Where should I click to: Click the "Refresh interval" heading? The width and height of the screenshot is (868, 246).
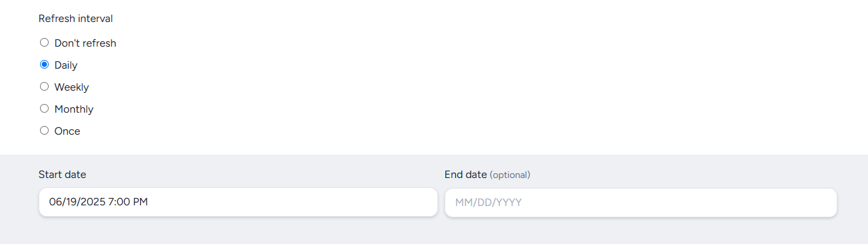(x=75, y=19)
